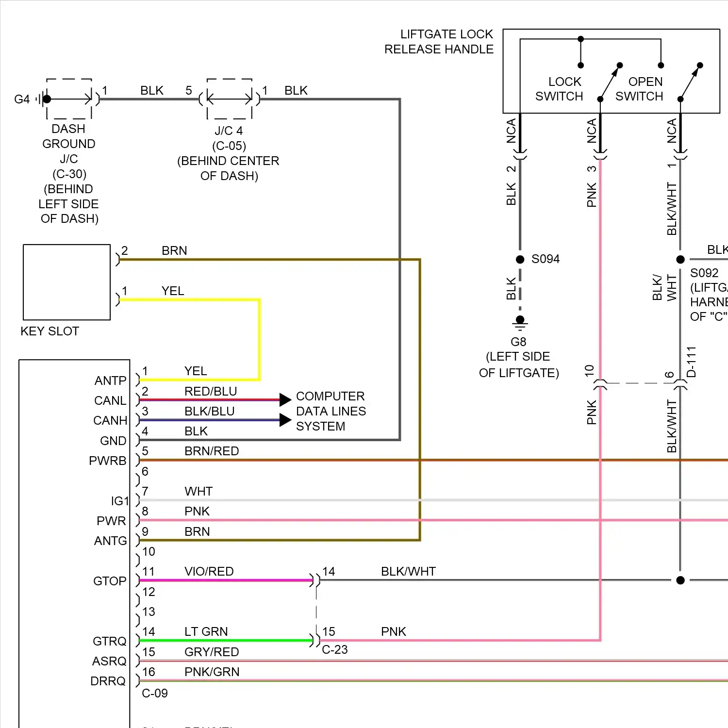Click the BLK/BLU wire label
Screen dimensions: 728x728
pos(210,411)
